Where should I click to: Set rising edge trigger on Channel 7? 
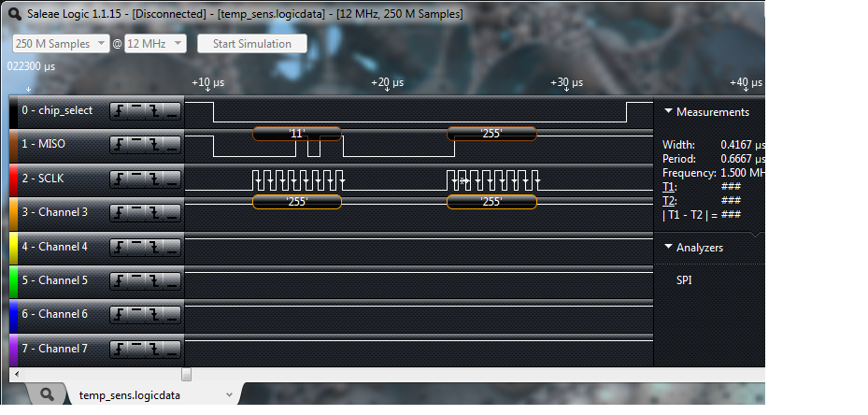(x=119, y=349)
